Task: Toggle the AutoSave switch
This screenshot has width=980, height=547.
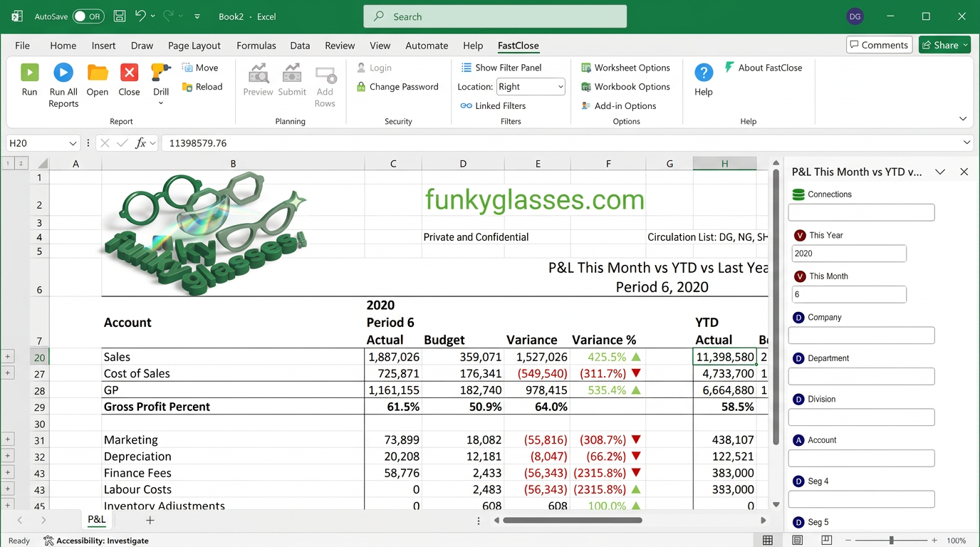Action: (88, 16)
